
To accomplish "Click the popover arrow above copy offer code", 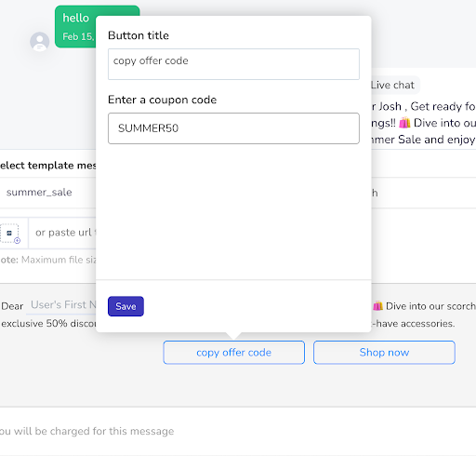I will click(234, 336).
